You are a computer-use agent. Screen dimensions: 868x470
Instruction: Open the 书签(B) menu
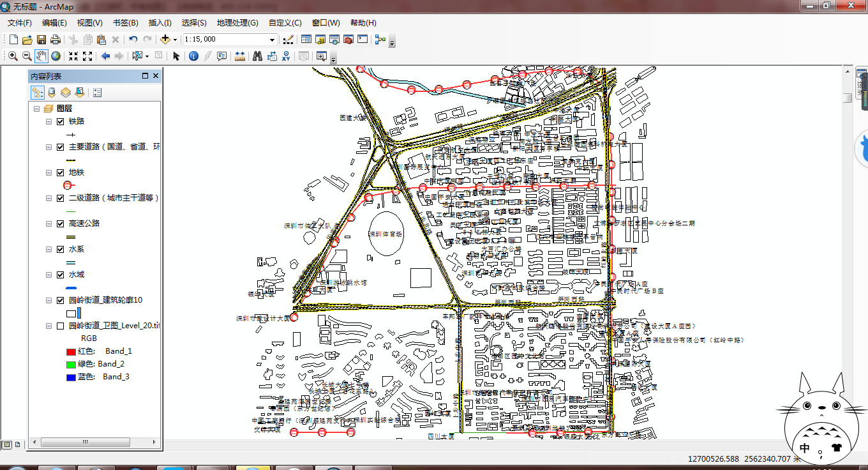(125, 23)
